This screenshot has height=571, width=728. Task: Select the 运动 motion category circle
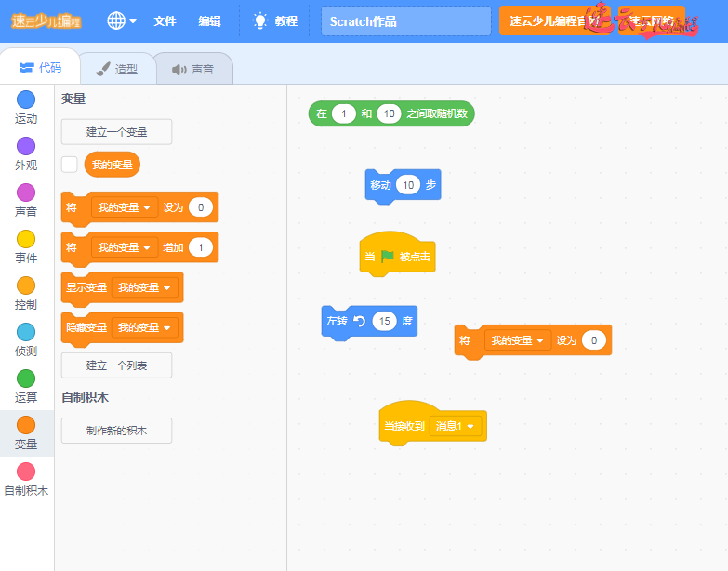click(x=26, y=100)
